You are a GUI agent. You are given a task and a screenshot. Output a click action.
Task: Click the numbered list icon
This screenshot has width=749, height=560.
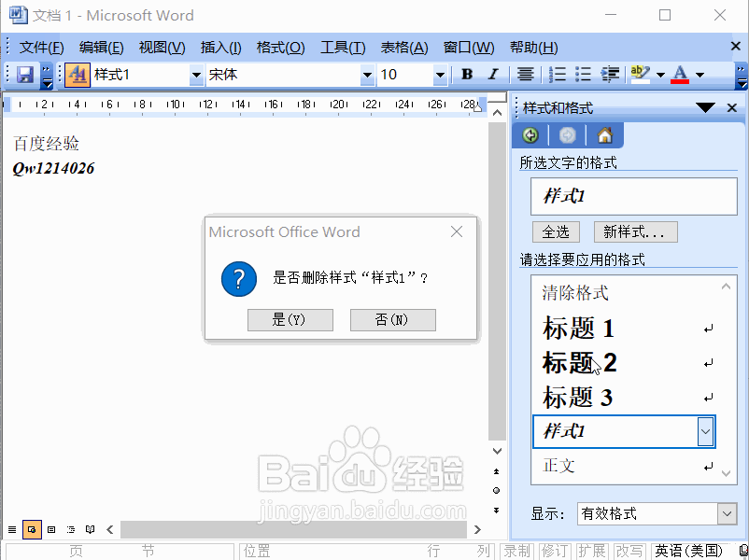[x=558, y=75]
